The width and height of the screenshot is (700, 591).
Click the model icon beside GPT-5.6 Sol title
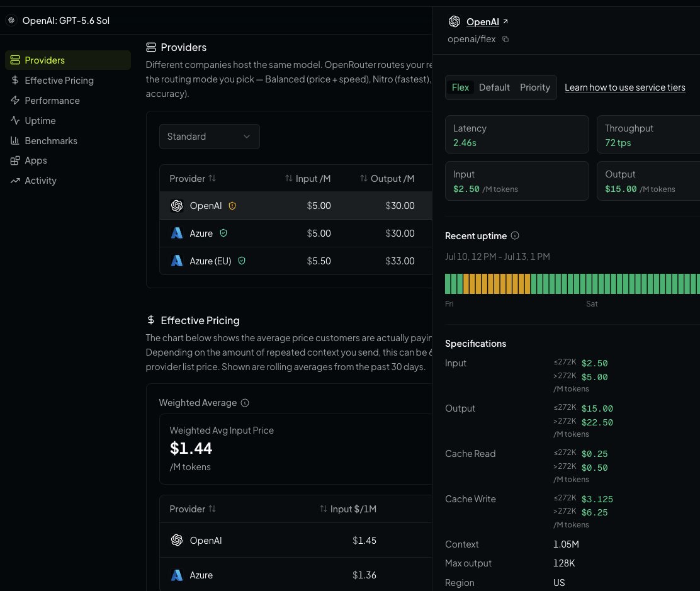[x=11, y=20]
